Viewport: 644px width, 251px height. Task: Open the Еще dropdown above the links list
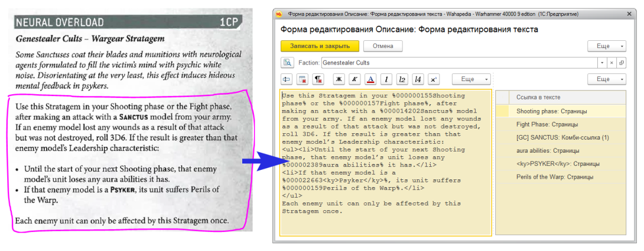607,79
